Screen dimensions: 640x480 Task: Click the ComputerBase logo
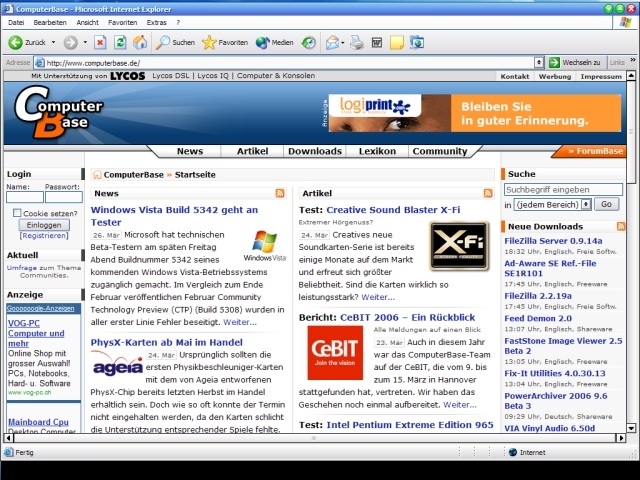coord(58,112)
